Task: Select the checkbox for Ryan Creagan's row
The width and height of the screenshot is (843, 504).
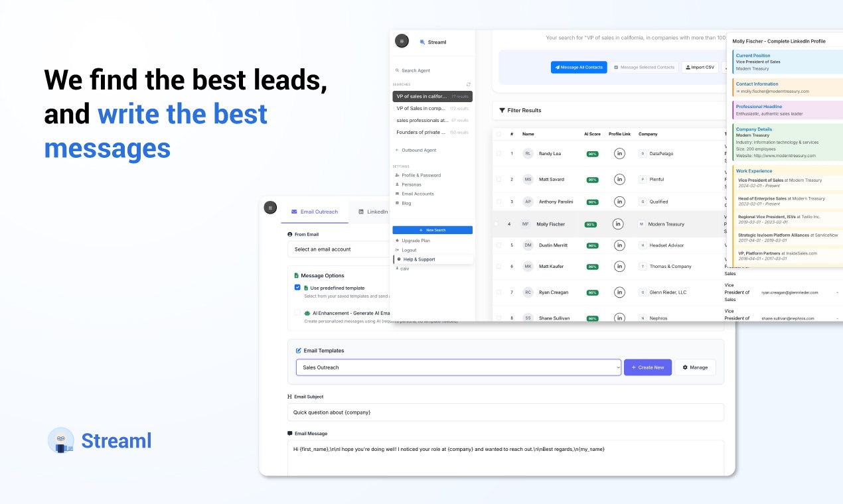Action: pos(498,292)
